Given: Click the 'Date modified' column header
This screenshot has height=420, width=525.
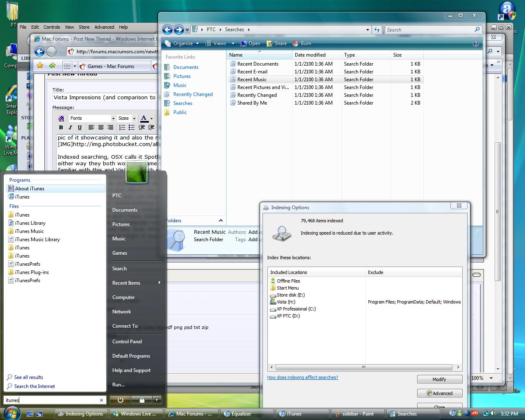Looking at the screenshot, I should (317, 55).
